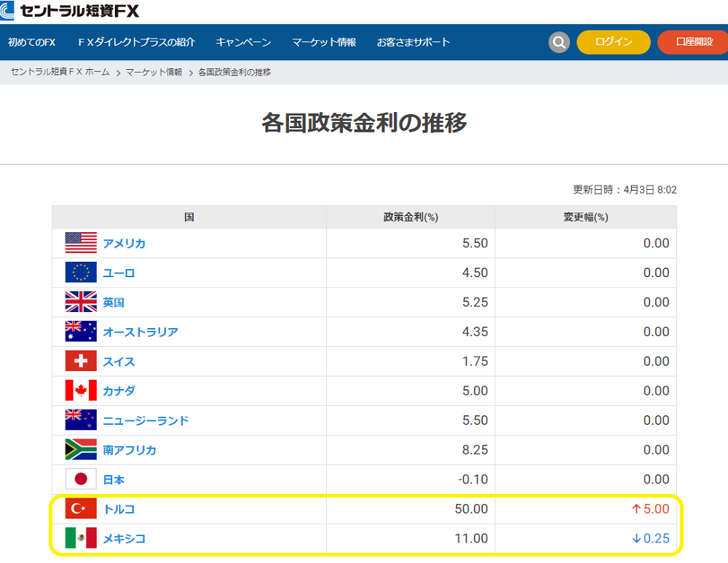Click the Switzerland flag icon
The height and width of the screenshot is (563, 728).
(x=81, y=361)
